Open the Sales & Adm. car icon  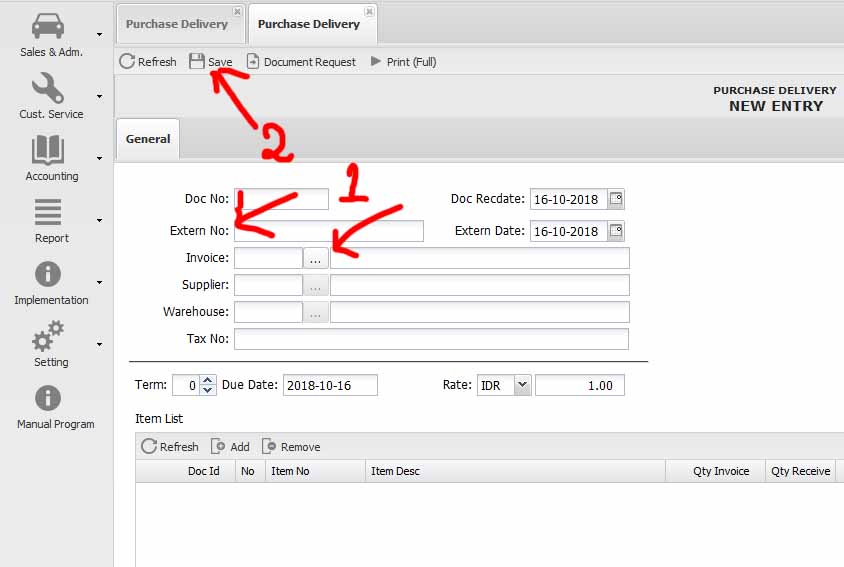click(48, 27)
